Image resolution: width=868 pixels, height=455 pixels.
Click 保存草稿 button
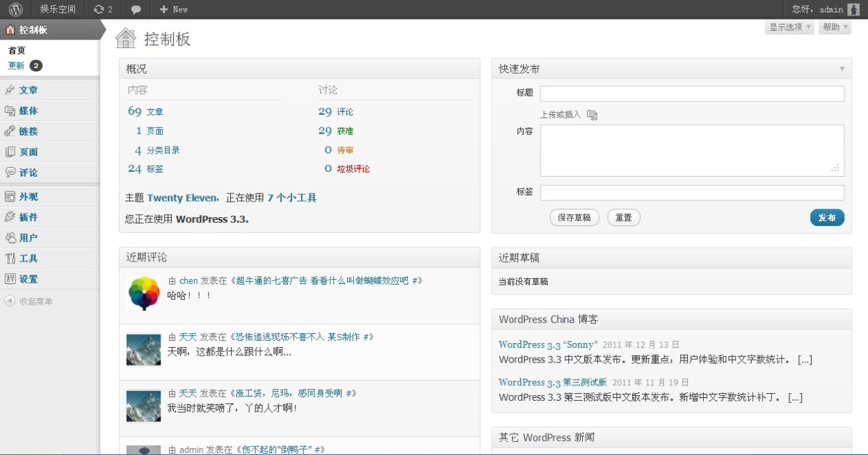coord(574,218)
